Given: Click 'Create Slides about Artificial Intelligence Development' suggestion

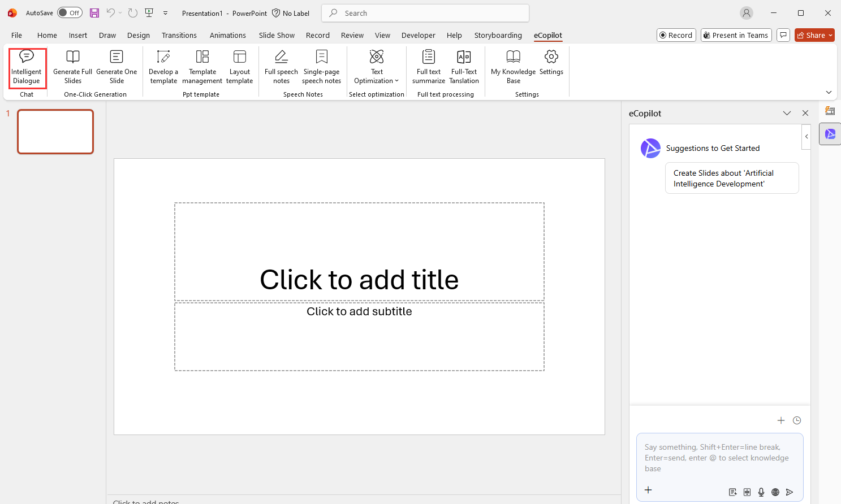Looking at the screenshot, I should 731,179.
